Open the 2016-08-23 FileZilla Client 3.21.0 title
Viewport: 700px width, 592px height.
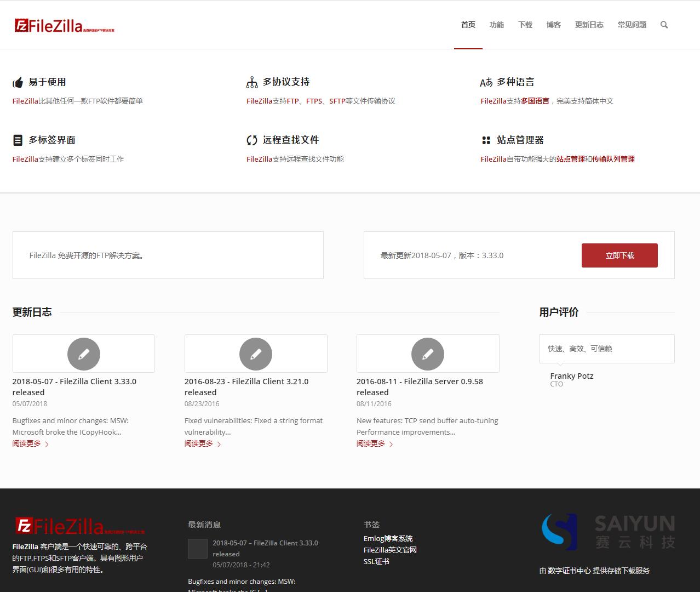[x=246, y=387]
